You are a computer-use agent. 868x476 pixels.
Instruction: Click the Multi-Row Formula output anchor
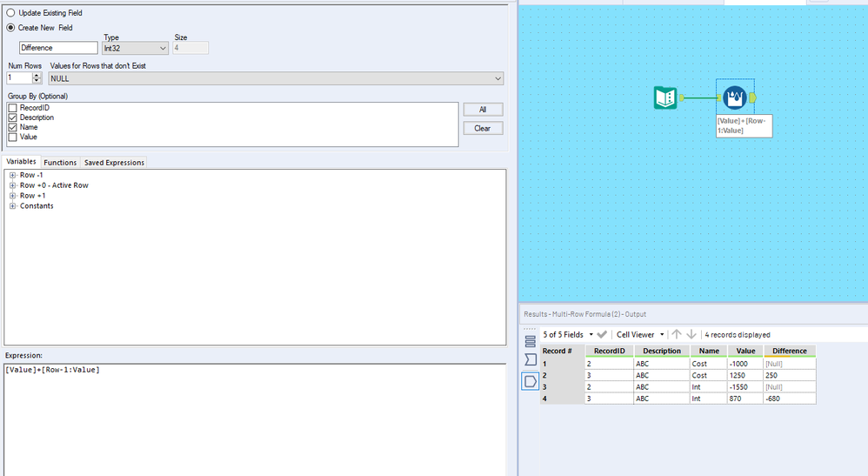pyautogui.click(x=753, y=97)
